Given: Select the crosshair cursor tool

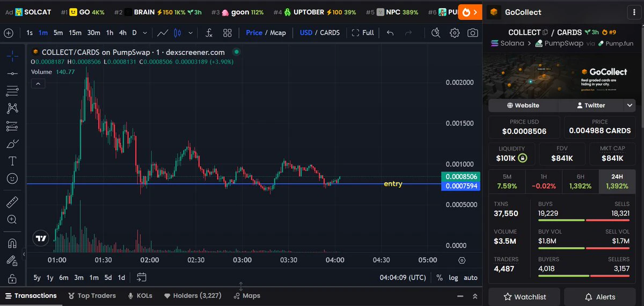Looking at the screenshot, I should coord(12,56).
